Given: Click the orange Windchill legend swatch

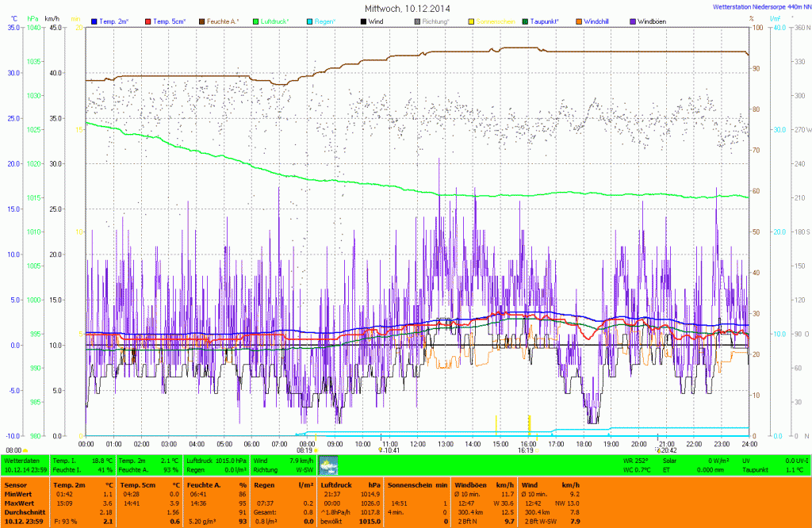Looking at the screenshot, I should pyautogui.click(x=580, y=21).
